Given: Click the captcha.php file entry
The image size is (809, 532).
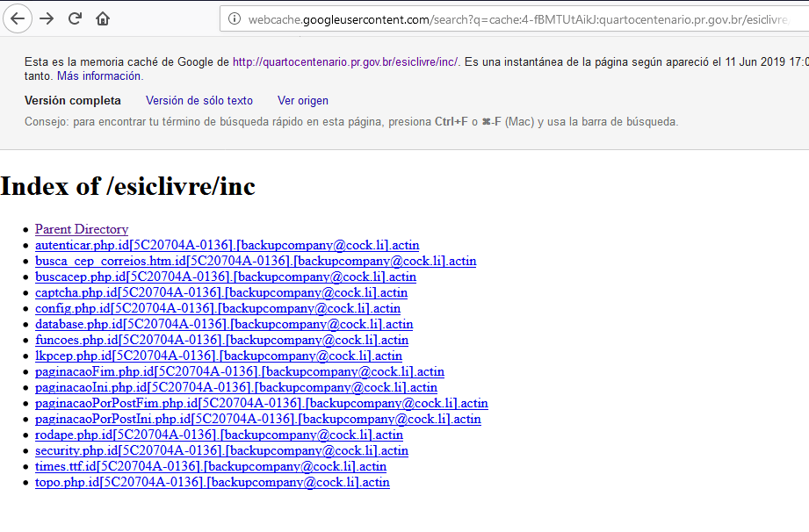Looking at the screenshot, I should coord(221,292).
